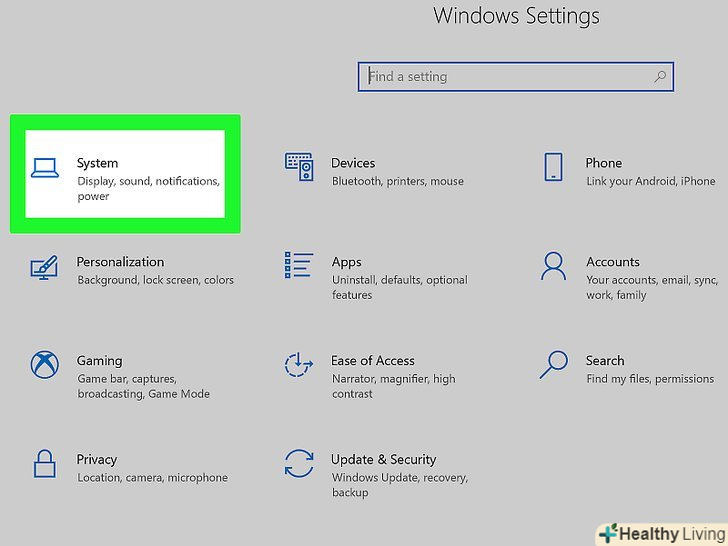Click the Personalization paintbrush icon
This screenshot has height=546, width=728.
[x=44, y=267]
